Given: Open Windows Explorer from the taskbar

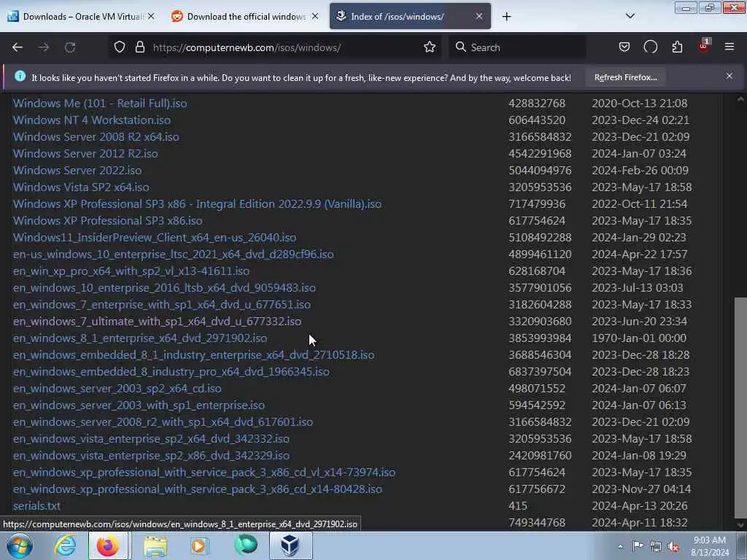Looking at the screenshot, I should pos(155,546).
